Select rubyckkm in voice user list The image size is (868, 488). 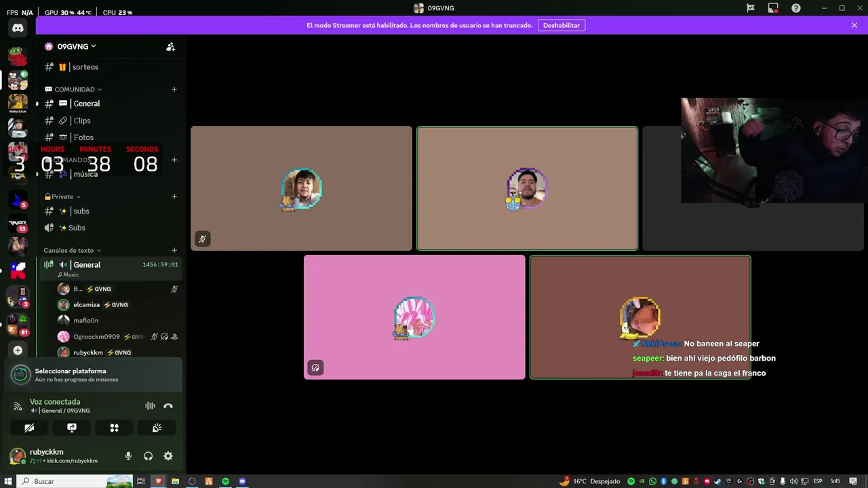[x=119, y=352]
